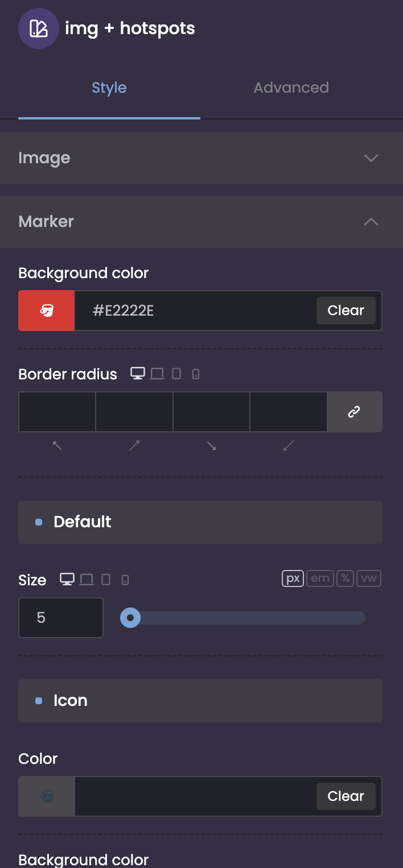Switch Size unit to %
403x868 pixels.
[x=345, y=578]
